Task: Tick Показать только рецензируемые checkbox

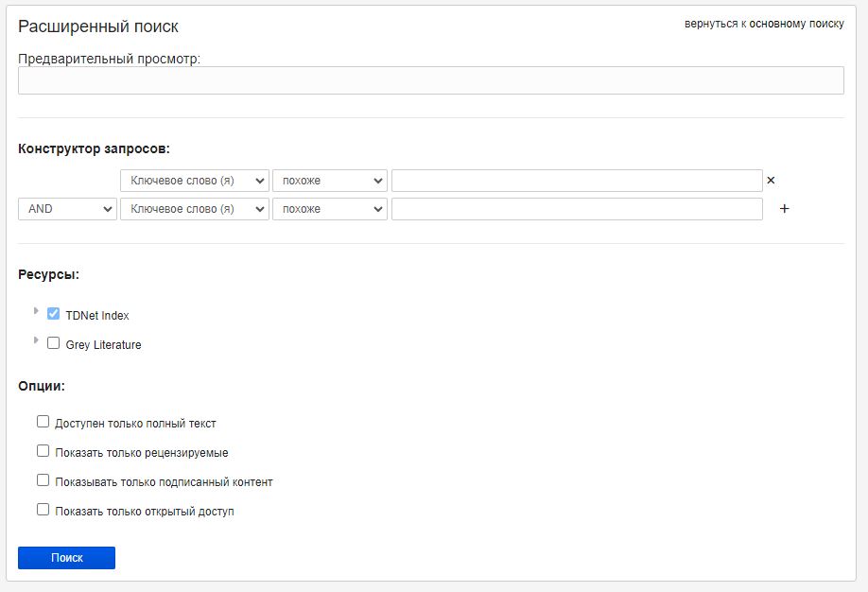Action: [x=43, y=451]
